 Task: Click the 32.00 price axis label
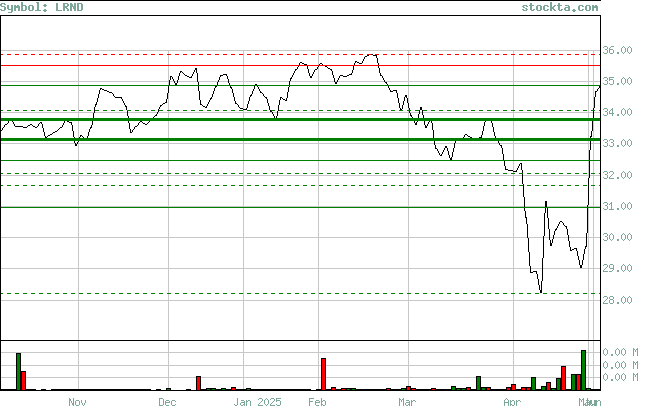tap(617, 175)
